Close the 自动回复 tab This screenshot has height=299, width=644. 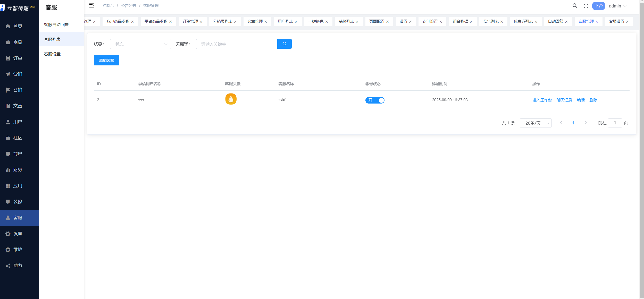pyautogui.click(x=566, y=22)
